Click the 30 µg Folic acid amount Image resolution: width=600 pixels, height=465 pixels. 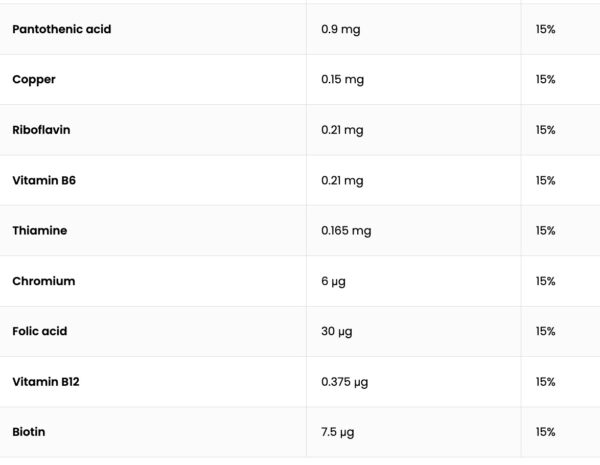point(336,331)
